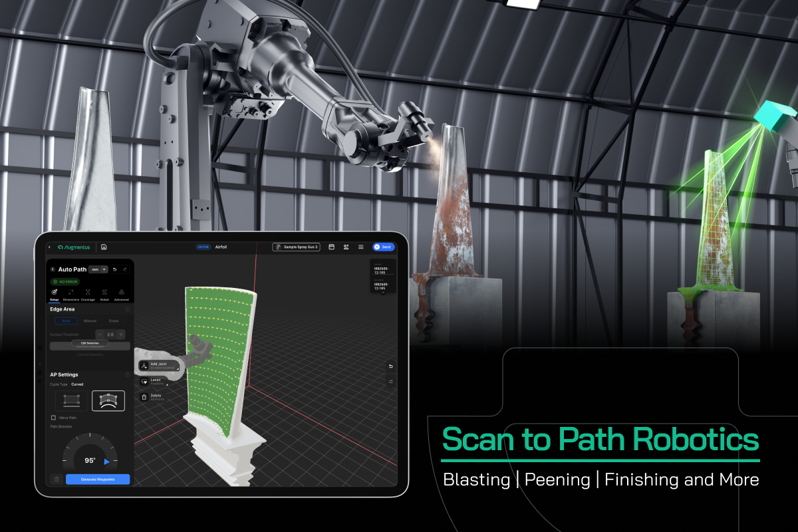Open the Robot configuration icon
The image size is (798, 532).
pyautogui.click(x=104, y=293)
